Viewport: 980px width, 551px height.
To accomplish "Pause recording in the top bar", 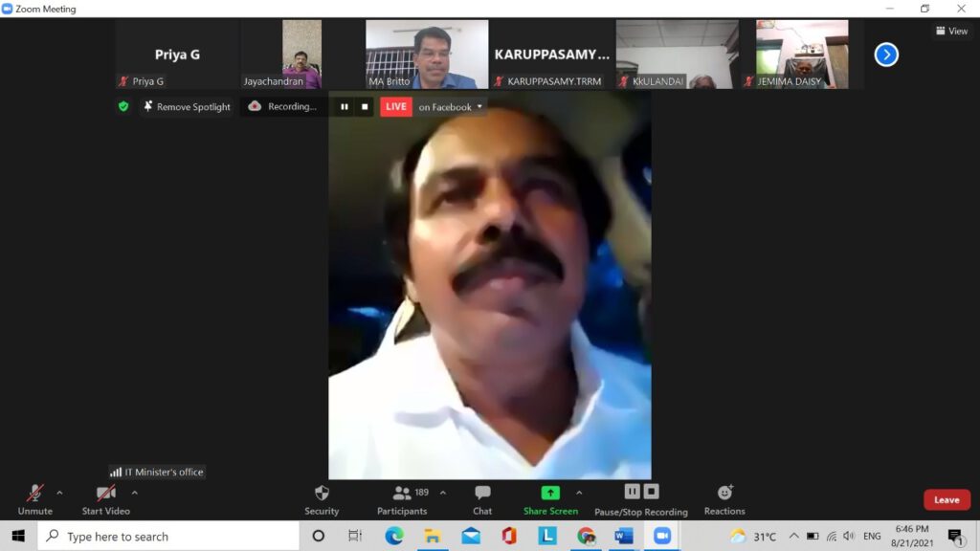I will 345,107.
